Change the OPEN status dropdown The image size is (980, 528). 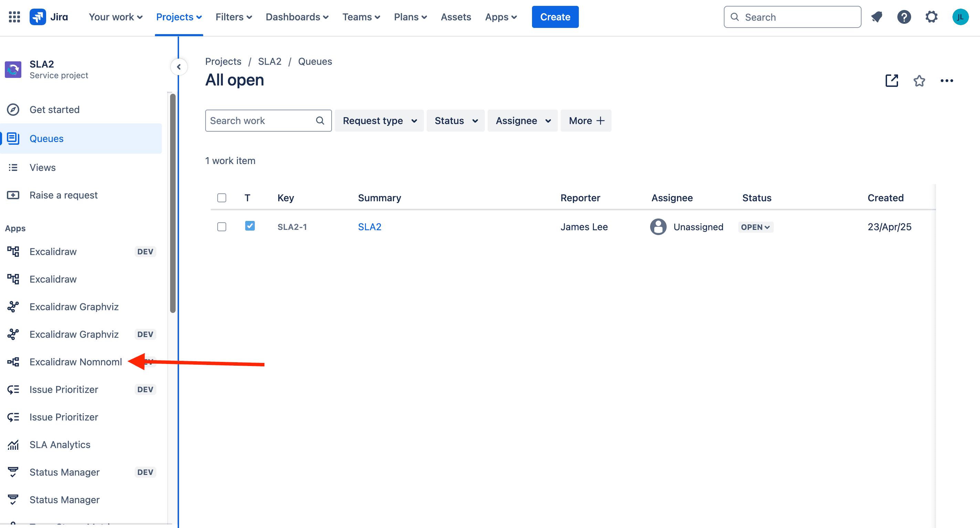[x=755, y=227]
